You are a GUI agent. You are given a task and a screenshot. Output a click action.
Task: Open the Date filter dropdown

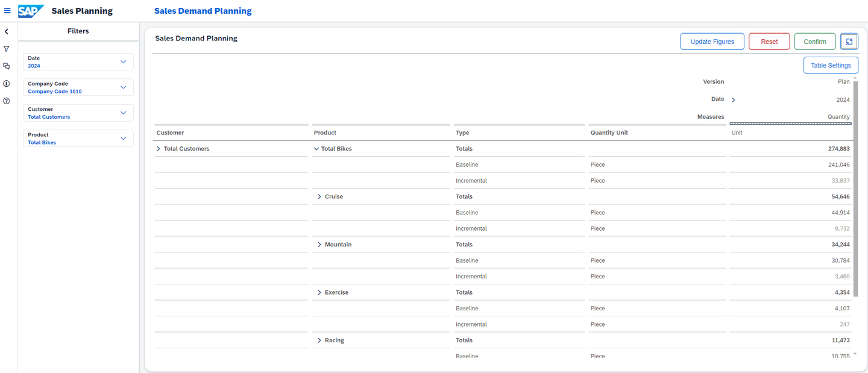click(78, 62)
